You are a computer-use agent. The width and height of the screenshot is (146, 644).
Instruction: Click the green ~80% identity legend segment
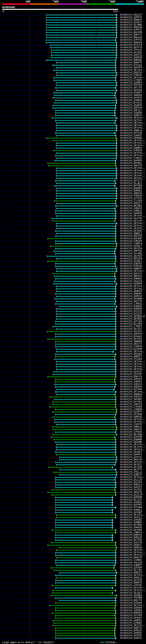(101, 4)
